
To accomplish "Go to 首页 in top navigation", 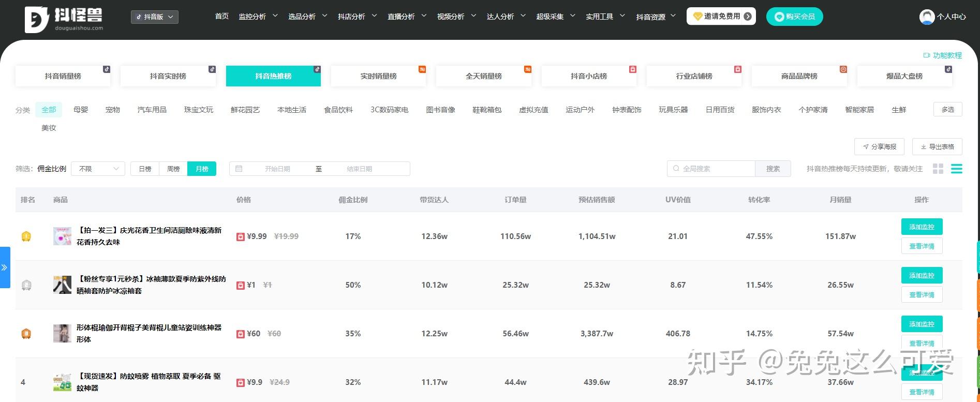I will (x=221, y=17).
